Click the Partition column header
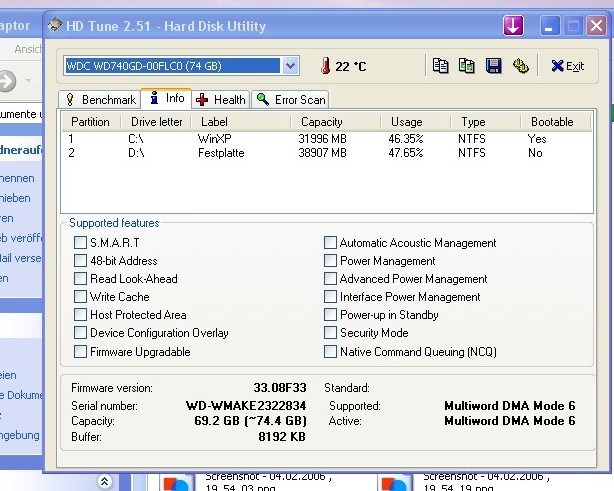The height and width of the screenshot is (491, 614). pyautogui.click(x=91, y=122)
